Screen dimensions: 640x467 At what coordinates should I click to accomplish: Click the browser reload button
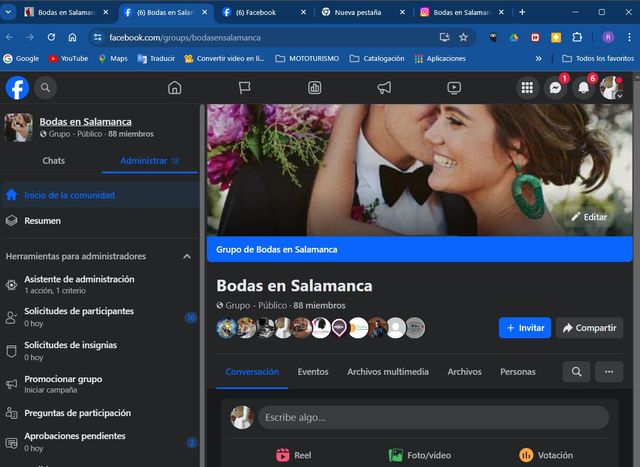pos(51,37)
